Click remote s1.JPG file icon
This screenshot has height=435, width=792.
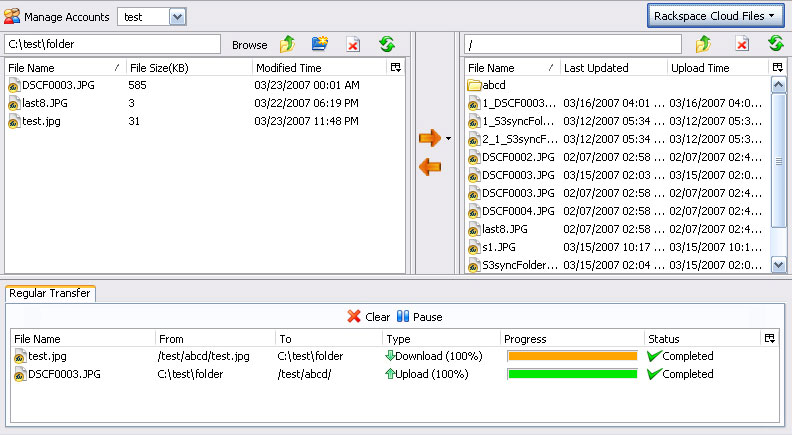pos(474,248)
